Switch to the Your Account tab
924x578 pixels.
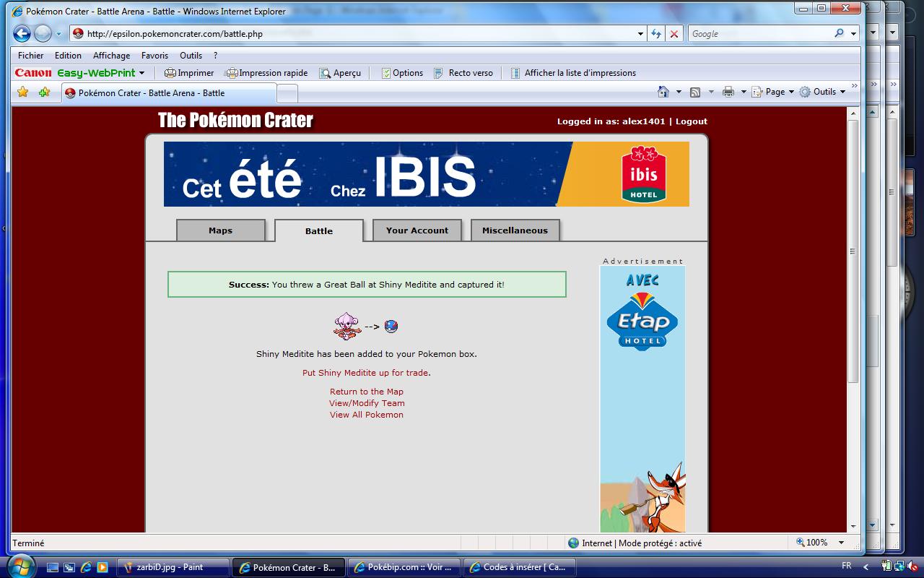(x=417, y=230)
